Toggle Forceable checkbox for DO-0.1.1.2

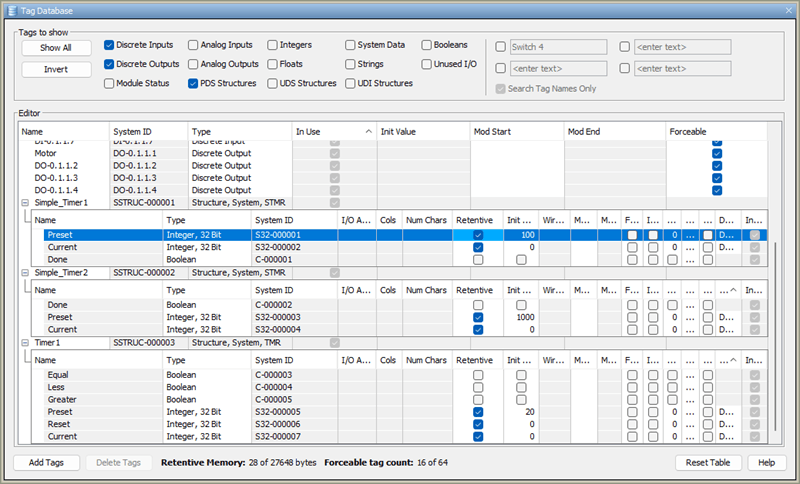click(x=717, y=166)
